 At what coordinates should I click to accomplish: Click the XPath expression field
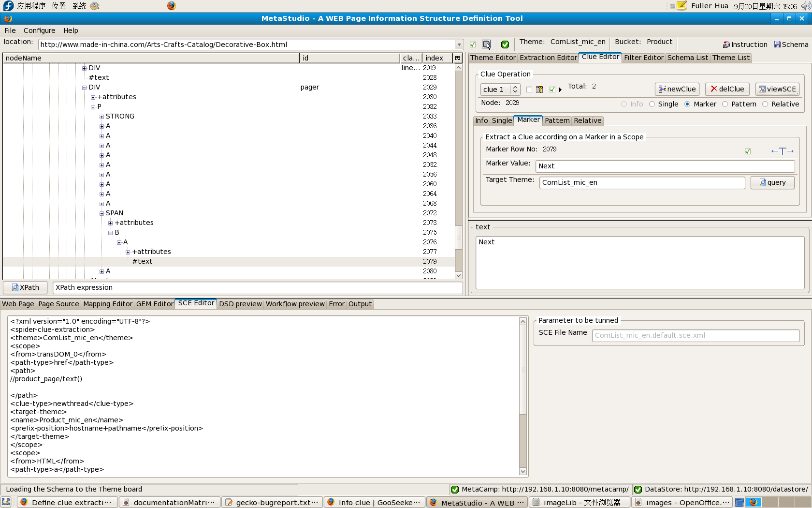tap(258, 287)
